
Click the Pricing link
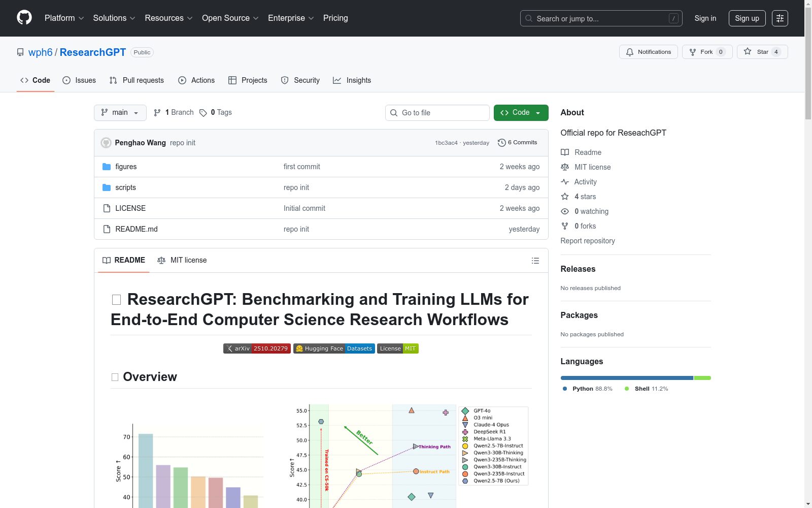(335, 18)
